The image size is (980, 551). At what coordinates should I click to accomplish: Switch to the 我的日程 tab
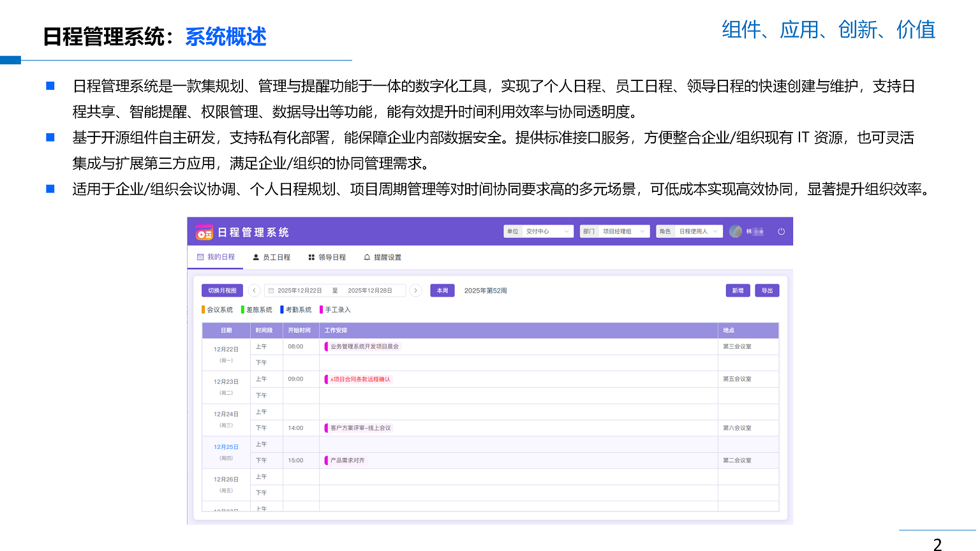point(216,257)
